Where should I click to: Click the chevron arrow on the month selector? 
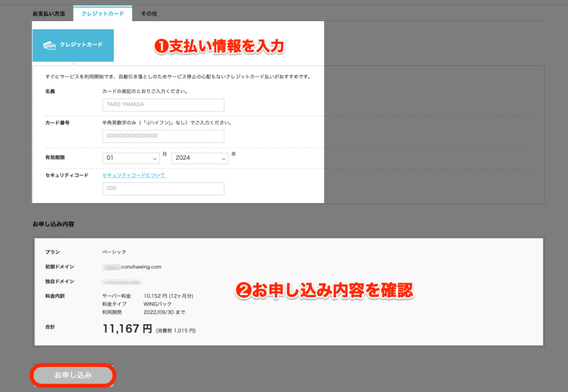pos(155,159)
